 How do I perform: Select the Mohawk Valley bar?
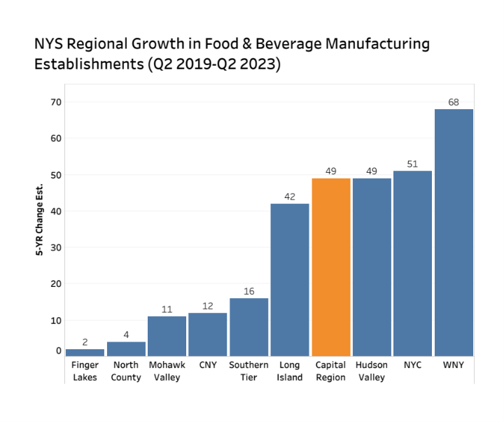point(167,336)
